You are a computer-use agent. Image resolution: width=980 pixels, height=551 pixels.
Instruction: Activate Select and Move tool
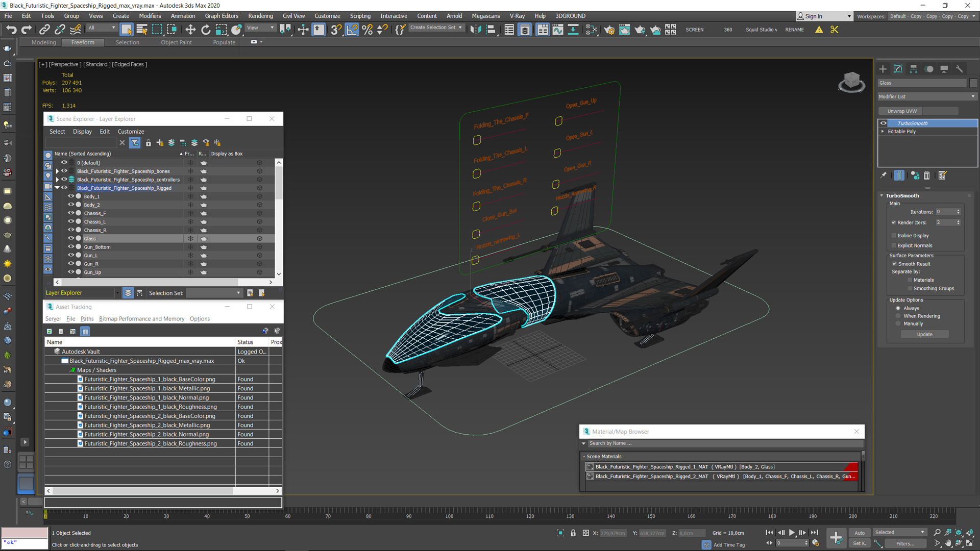[x=190, y=30]
